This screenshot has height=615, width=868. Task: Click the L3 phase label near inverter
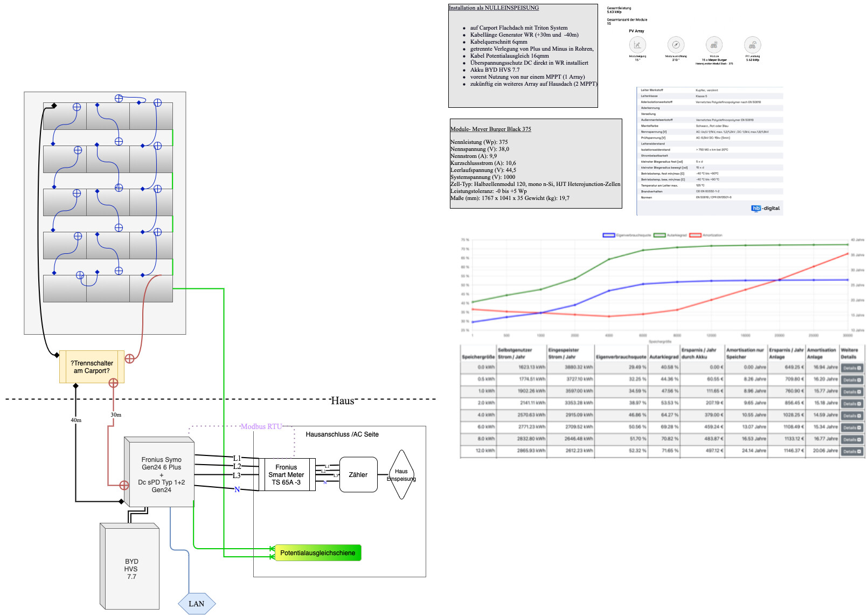(x=237, y=475)
